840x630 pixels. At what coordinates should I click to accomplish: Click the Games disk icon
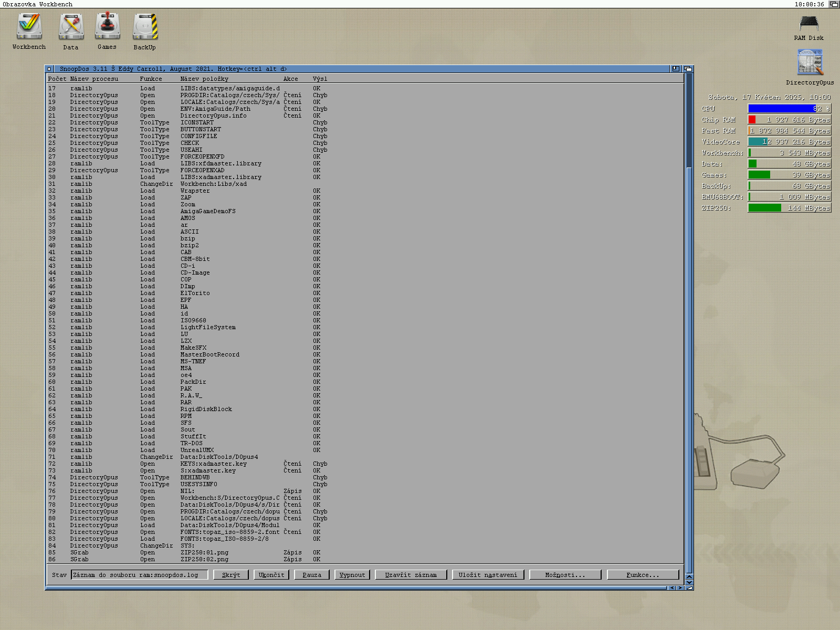[107, 27]
